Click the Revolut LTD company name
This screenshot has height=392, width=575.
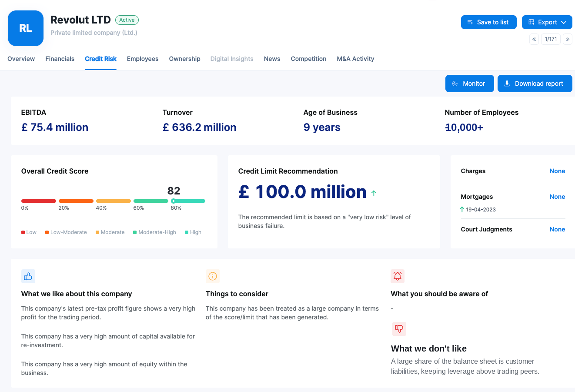coord(80,20)
